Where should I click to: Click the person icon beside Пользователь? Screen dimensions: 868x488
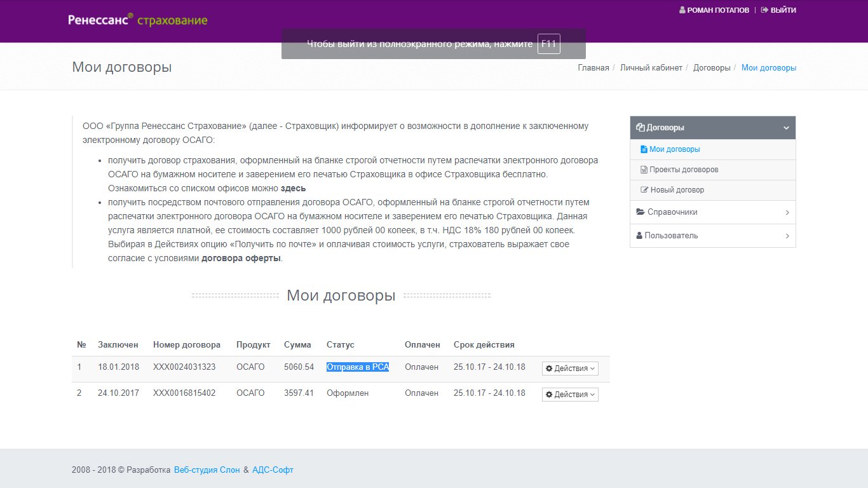[x=639, y=236]
